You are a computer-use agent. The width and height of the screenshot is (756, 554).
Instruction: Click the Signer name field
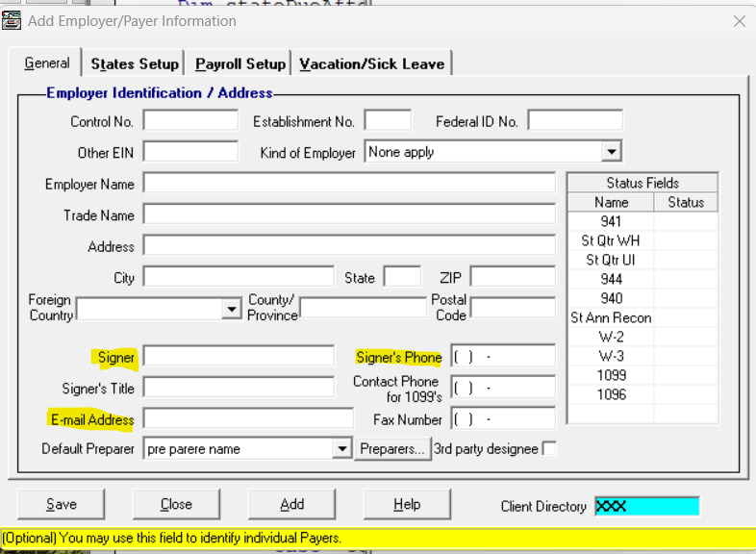tap(239, 357)
